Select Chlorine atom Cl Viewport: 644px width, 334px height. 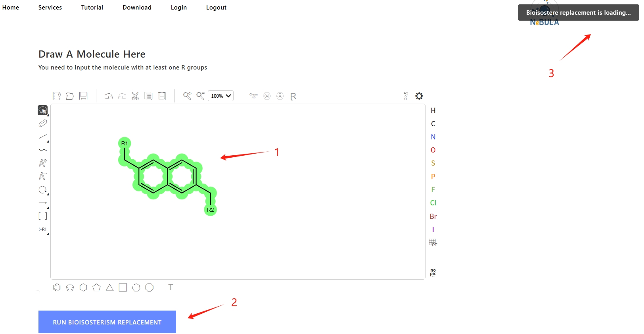click(x=433, y=203)
